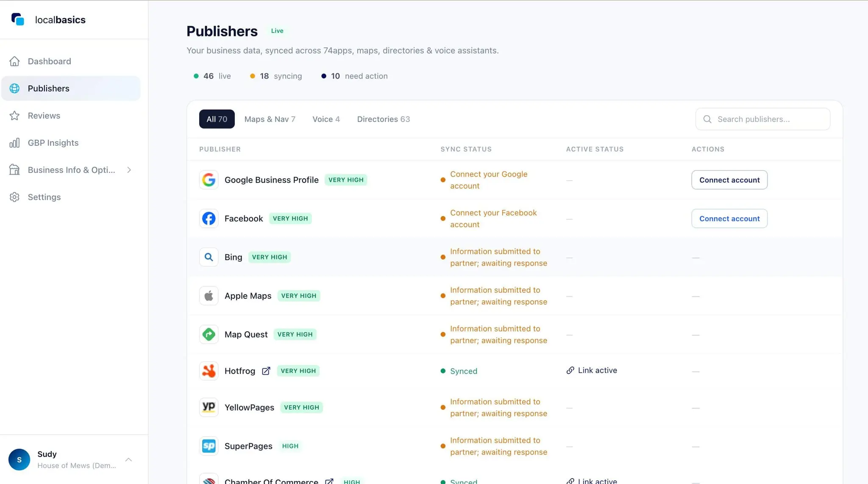Click the Apple Maps logo icon

tap(209, 295)
